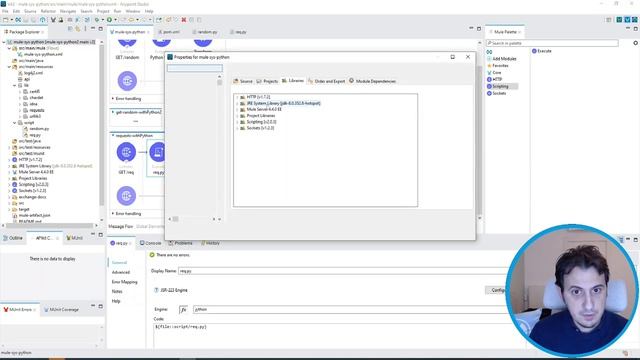
Task: Open the Projects tab in Properties dialog
Action: [x=267, y=81]
